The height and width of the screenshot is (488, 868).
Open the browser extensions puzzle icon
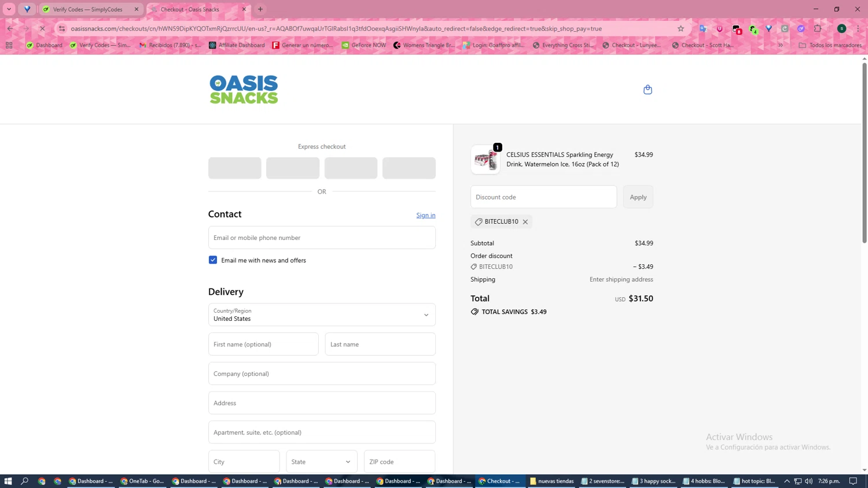point(818,28)
